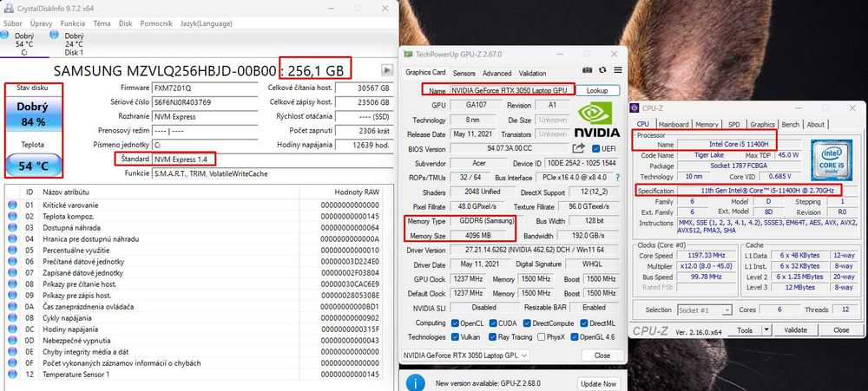Click the Dobrý 84 % health status box
This screenshot has height=391, width=868.
(34, 115)
